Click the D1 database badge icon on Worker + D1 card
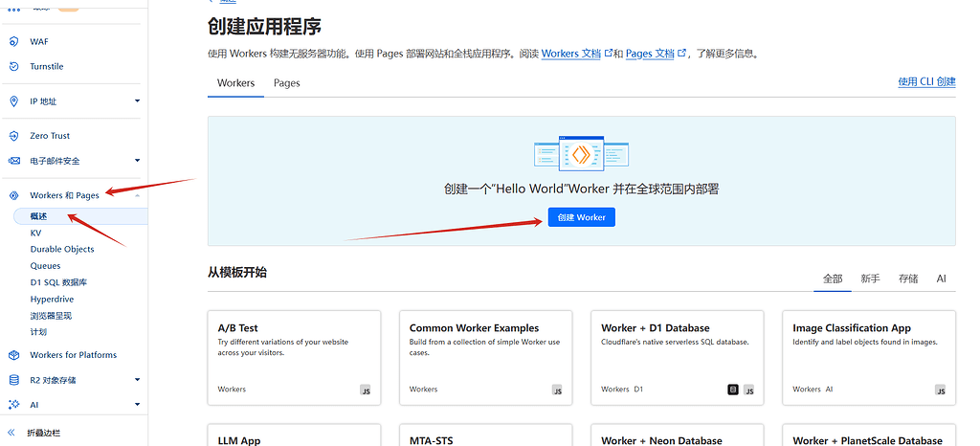 pos(733,390)
